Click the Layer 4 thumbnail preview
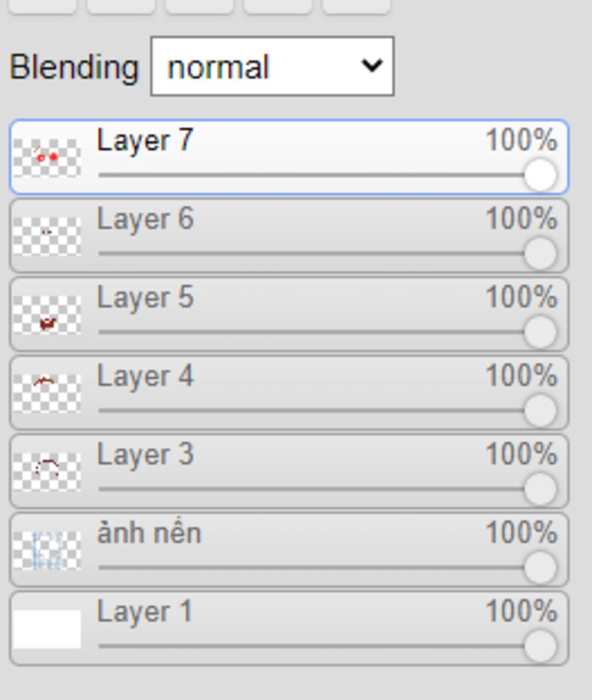Image resolution: width=592 pixels, height=700 pixels. (x=47, y=393)
